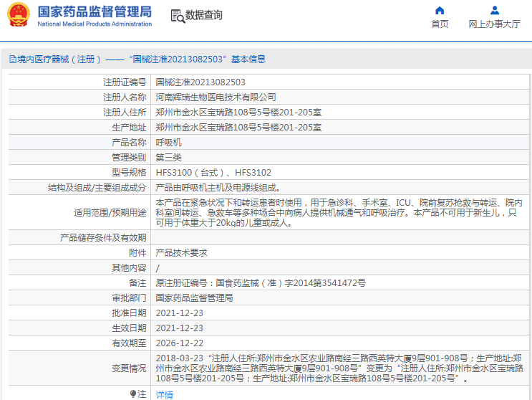Image resolution: width=532 pixels, height=400 pixels.
Task: Click original certificate number in 备注 row
Action: 261,283
